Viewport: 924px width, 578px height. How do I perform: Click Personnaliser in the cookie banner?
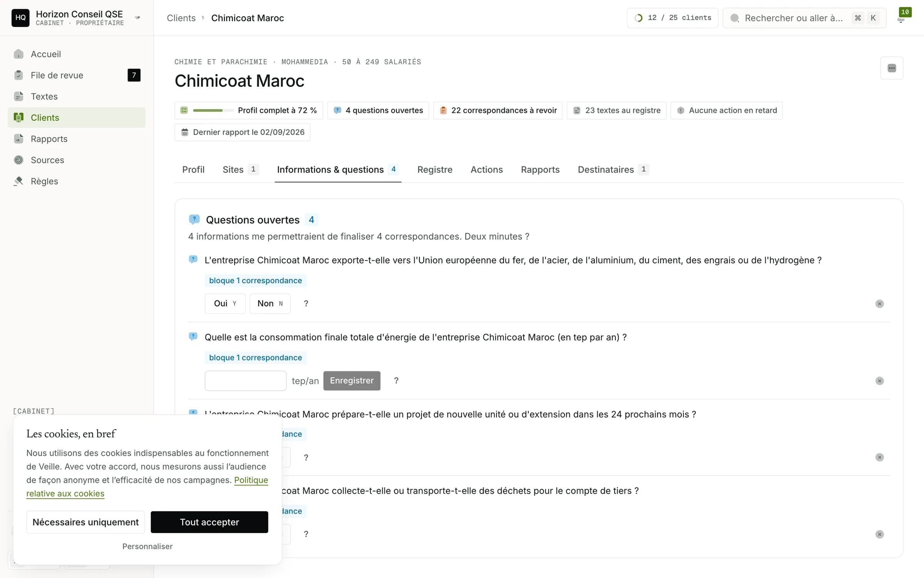(147, 546)
